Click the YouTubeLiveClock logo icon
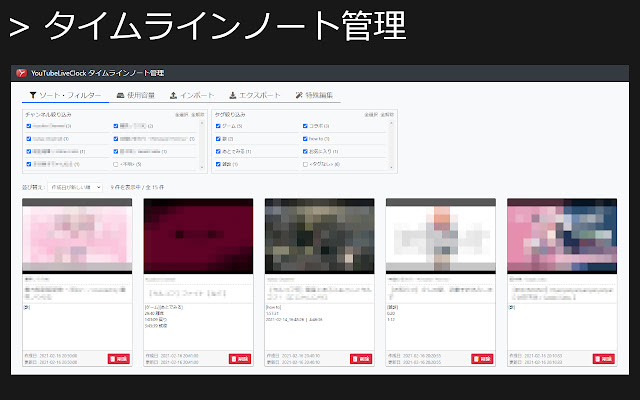The width and height of the screenshot is (640, 400). (21, 73)
